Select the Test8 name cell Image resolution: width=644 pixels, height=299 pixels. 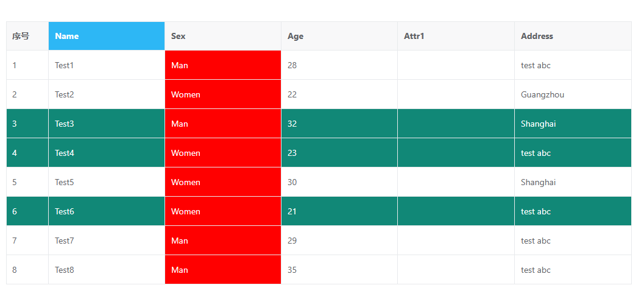[x=106, y=270]
